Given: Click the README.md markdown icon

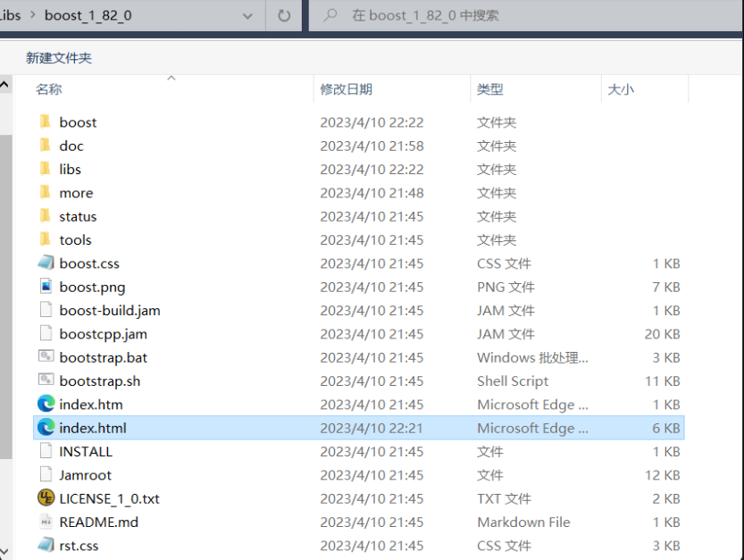Looking at the screenshot, I should coord(46,522).
